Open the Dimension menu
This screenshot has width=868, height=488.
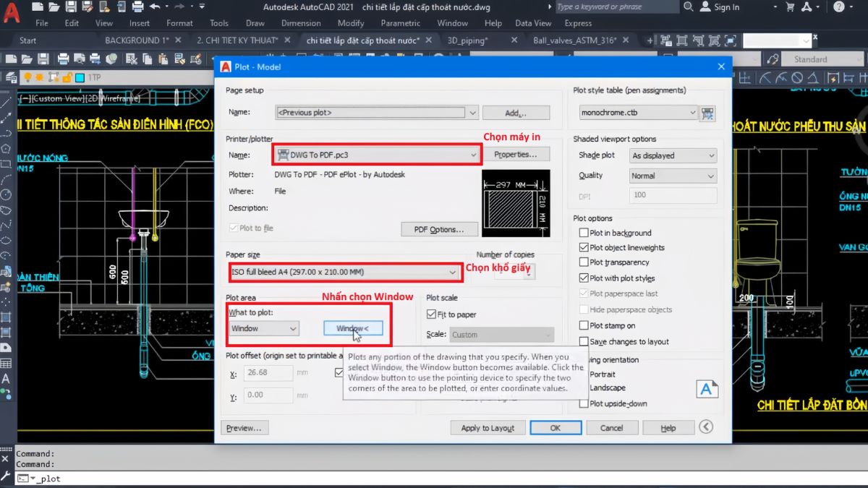click(301, 23)
